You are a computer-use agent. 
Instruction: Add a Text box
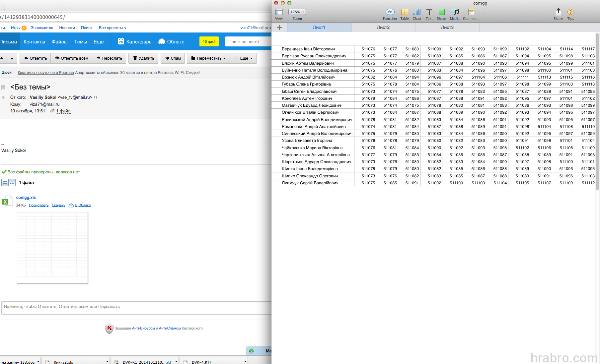[429, 12]
